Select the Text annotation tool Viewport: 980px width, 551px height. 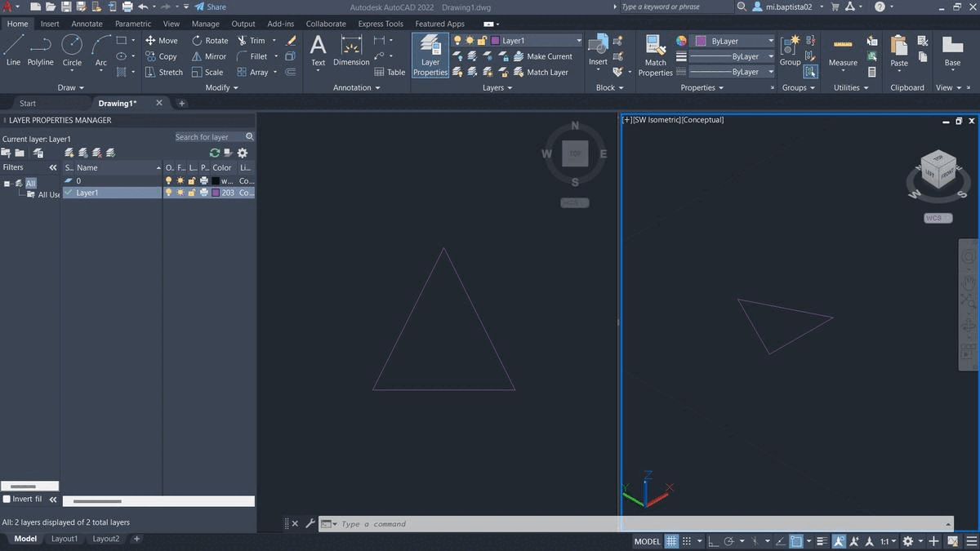point(318,51)
